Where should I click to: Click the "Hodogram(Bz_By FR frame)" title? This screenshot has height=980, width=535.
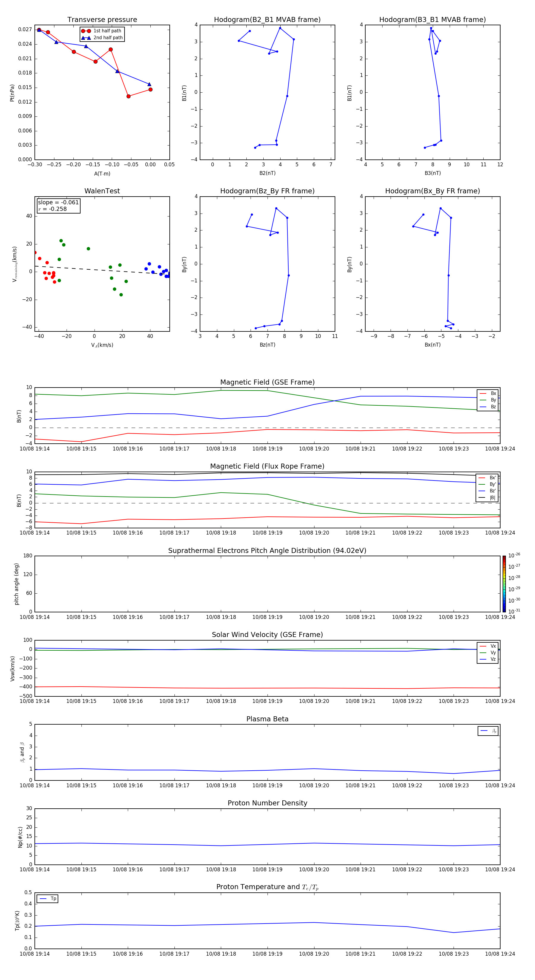[267, 191]
